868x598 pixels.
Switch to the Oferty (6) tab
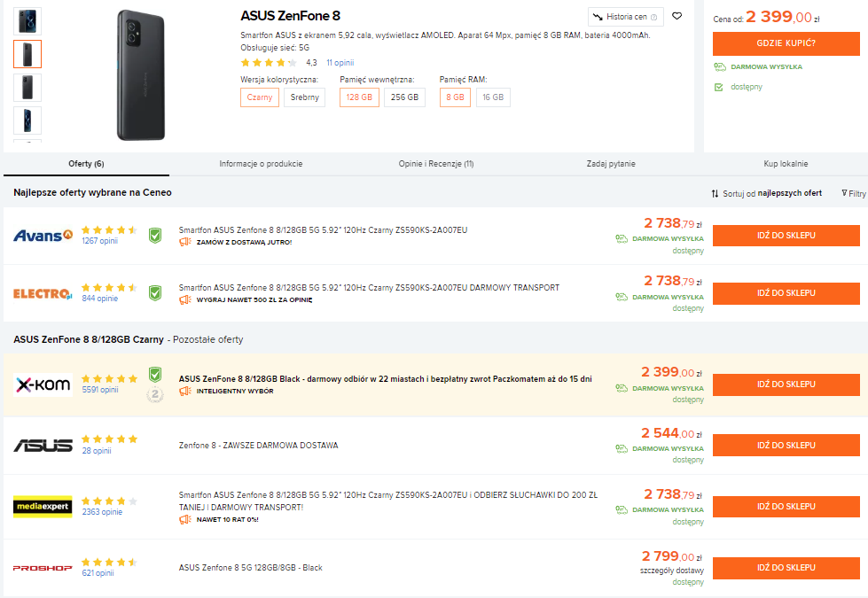tap(86, 164)
